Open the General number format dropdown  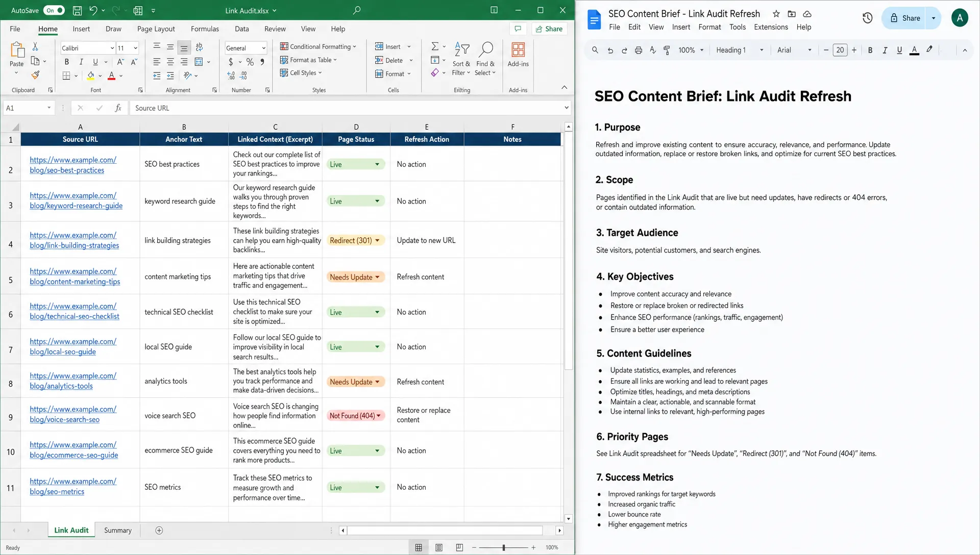pos(263,48)
